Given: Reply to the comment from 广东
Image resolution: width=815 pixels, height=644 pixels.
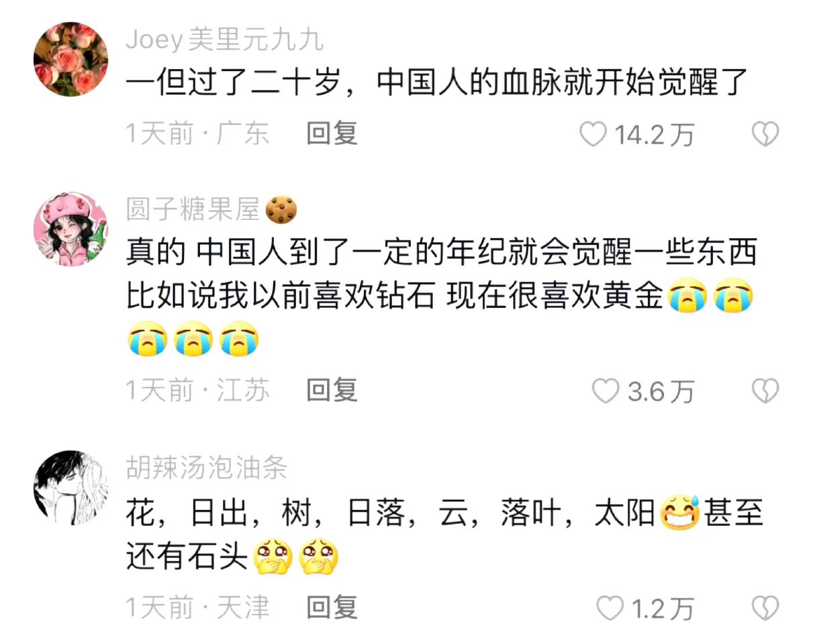Looking at the screenshot, I should (332, 133).
